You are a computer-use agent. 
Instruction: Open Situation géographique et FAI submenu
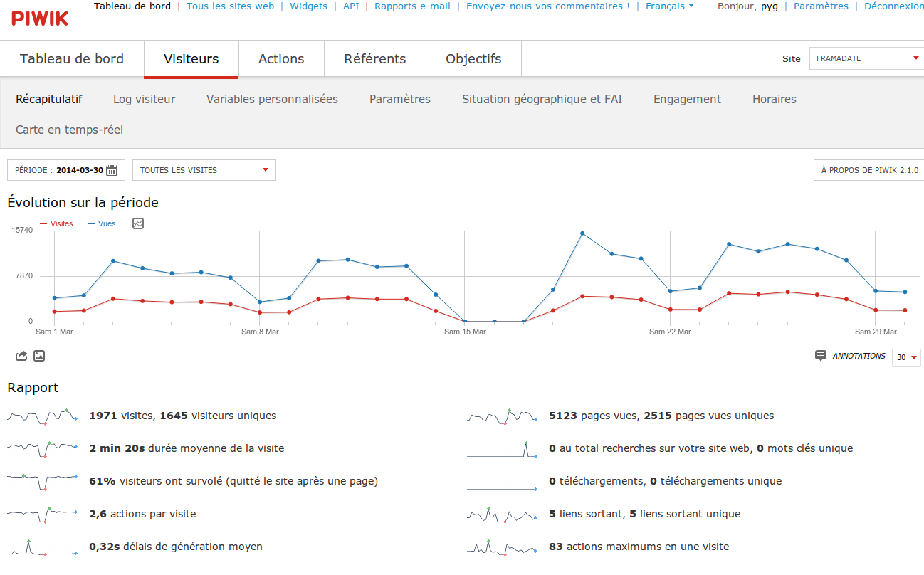542,99
